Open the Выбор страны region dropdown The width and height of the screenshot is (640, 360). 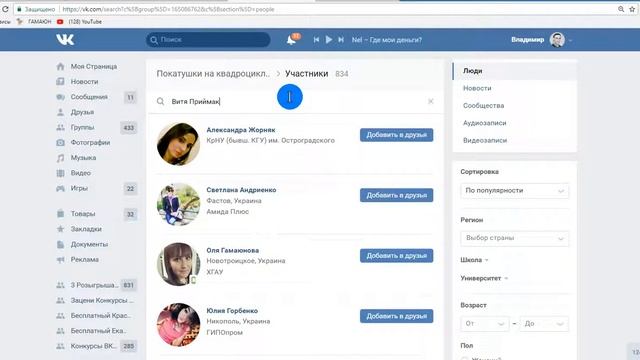point(514,238)
